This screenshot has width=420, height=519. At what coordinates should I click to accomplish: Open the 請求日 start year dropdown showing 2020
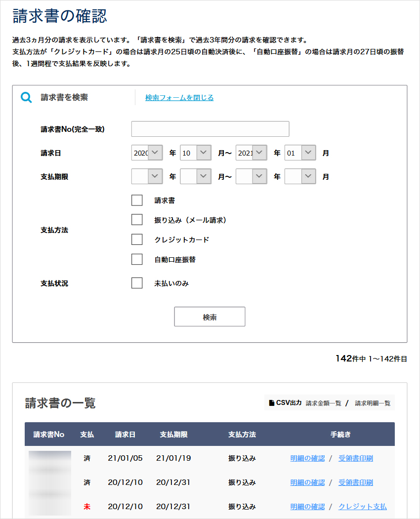point(147,153)
